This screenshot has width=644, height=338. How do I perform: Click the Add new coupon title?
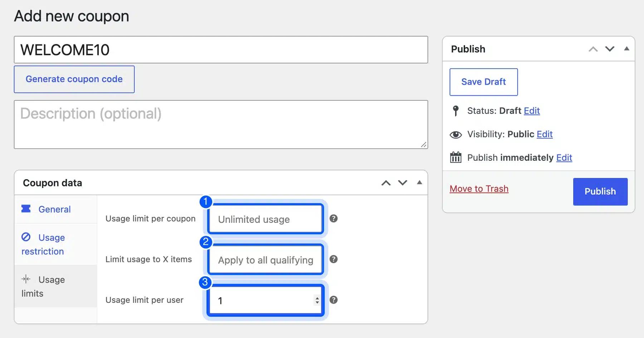tap(72, 16)
